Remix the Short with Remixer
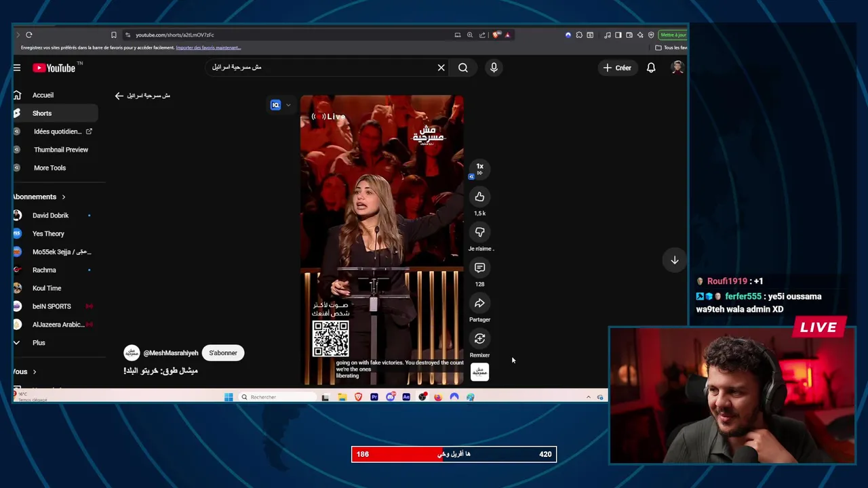Screen dimensions: 868x488 coord(479,338)
